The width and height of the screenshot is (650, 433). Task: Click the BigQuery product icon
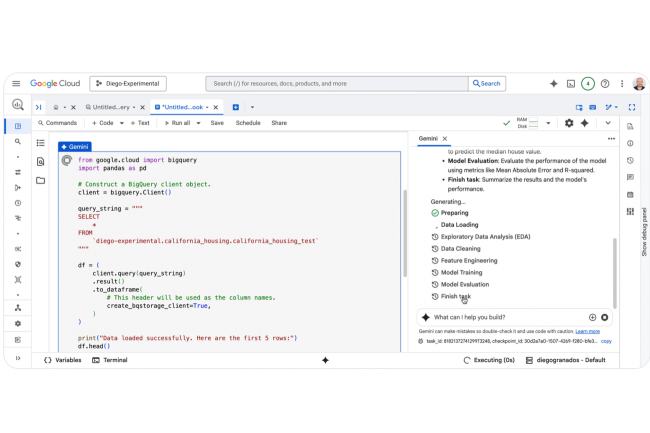pos(18,104)
